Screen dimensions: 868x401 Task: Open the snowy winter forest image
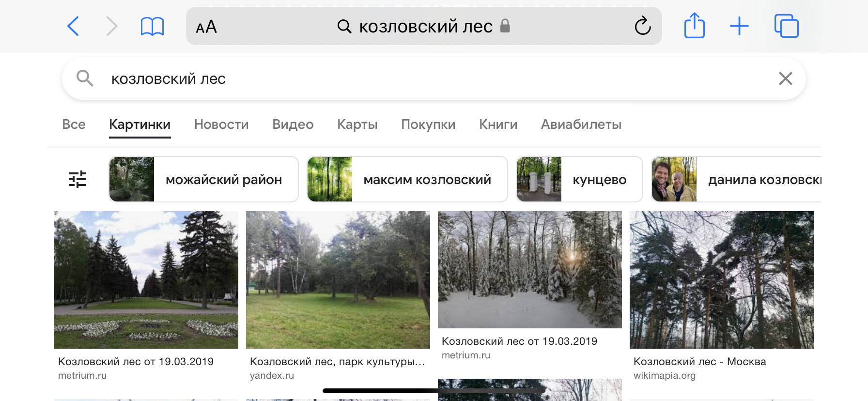click(530, 270)
